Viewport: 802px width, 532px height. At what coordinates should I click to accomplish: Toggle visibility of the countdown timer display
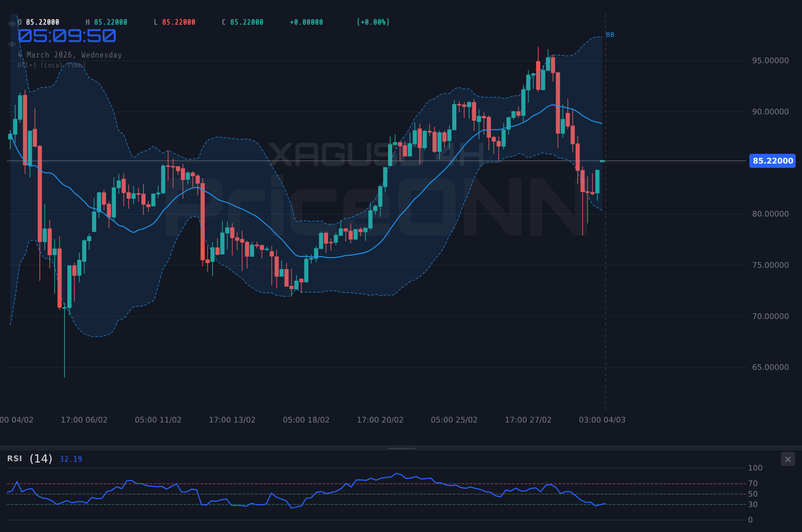pyautogui.click(x=12, y=44)
